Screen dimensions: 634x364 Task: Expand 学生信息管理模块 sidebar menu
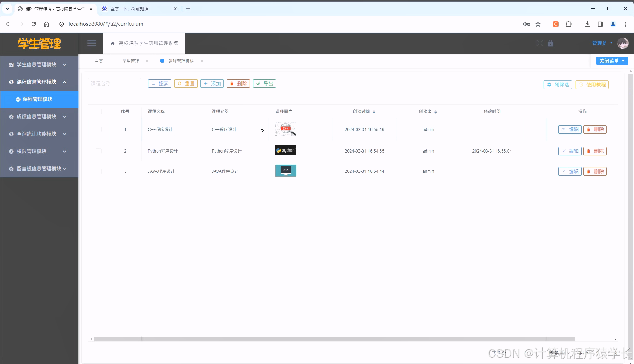pyautogui.click(x=39, y=64)
